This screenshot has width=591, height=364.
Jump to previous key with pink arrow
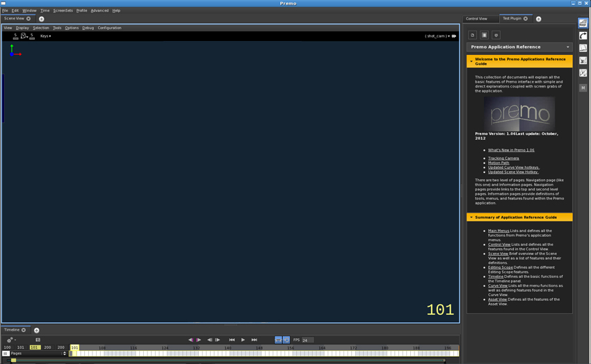[191, 340]
